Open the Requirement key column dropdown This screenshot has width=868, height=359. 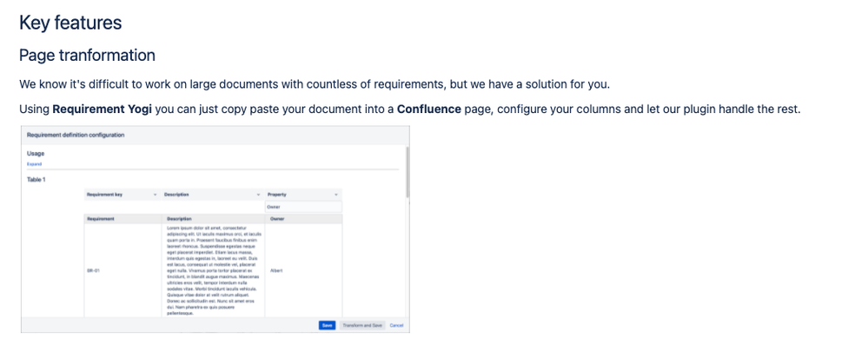pyautogui.click(x=122, y=195)
